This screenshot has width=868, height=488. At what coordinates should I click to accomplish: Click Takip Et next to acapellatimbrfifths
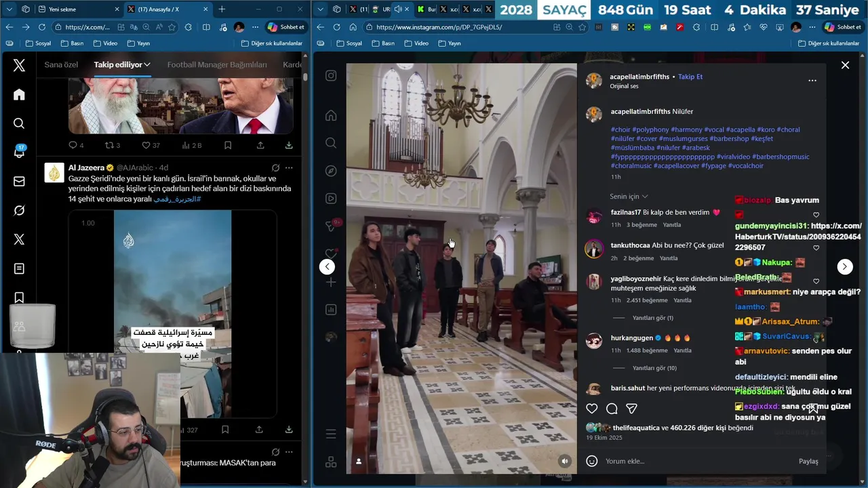690,77
